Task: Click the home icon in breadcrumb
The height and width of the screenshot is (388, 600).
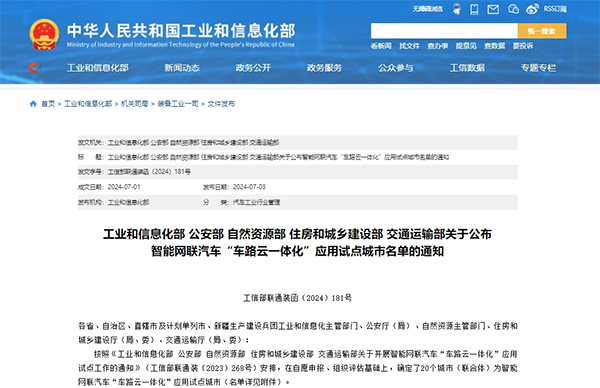Action: click(x=33, y=104)
